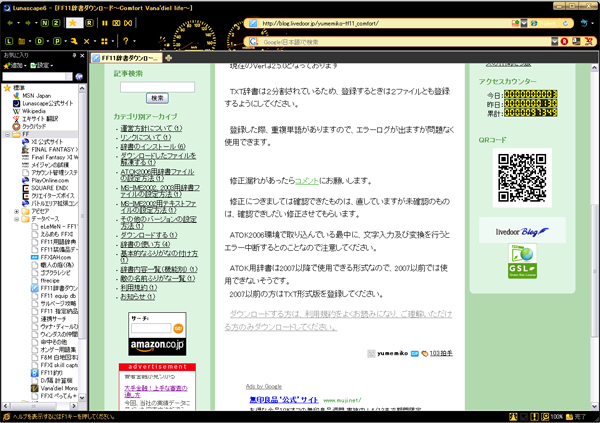Screen dimensions: 600x423
Task: Click the green コメント link in article
Action: [x=307, y=181]
